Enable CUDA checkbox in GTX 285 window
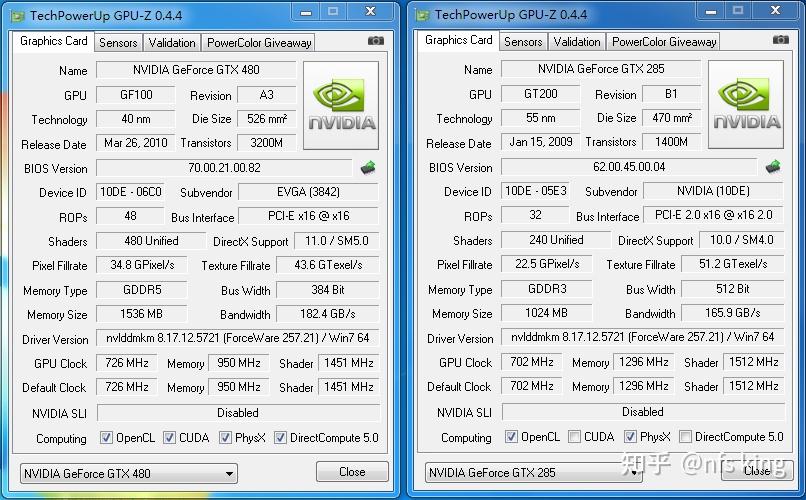Viewport: 806px width, 500px height. coord(574,437)
